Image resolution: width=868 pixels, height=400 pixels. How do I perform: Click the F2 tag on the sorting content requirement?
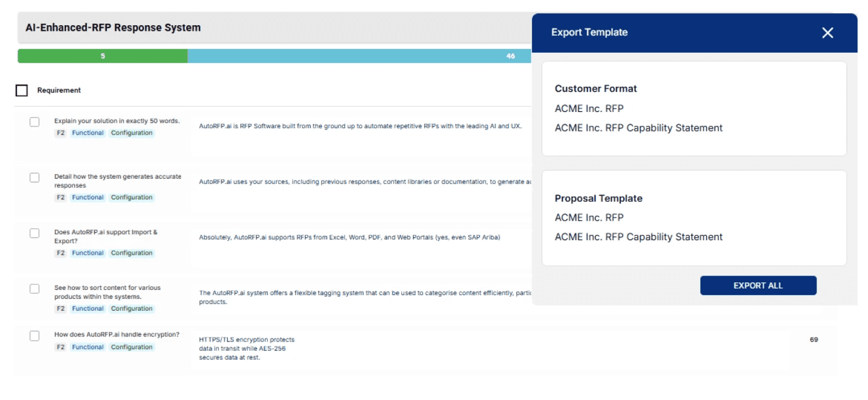[x=60, y=308]
